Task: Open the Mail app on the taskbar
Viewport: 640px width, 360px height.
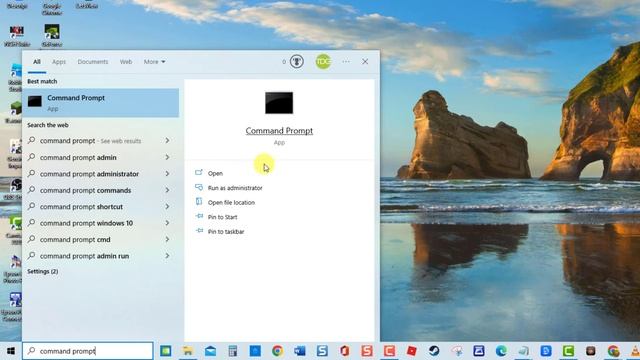Action: (210, 351)
